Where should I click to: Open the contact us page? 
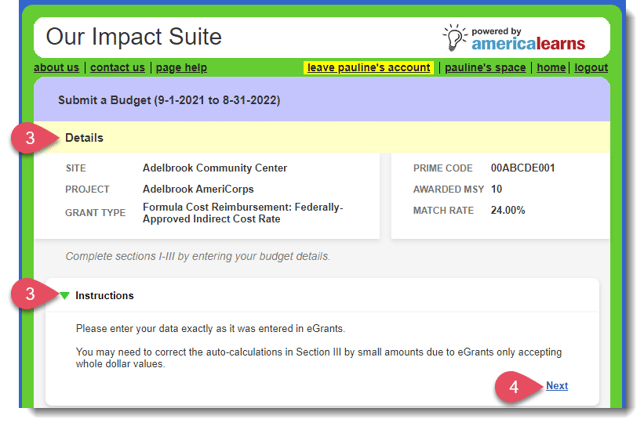[x=118, y=68]
